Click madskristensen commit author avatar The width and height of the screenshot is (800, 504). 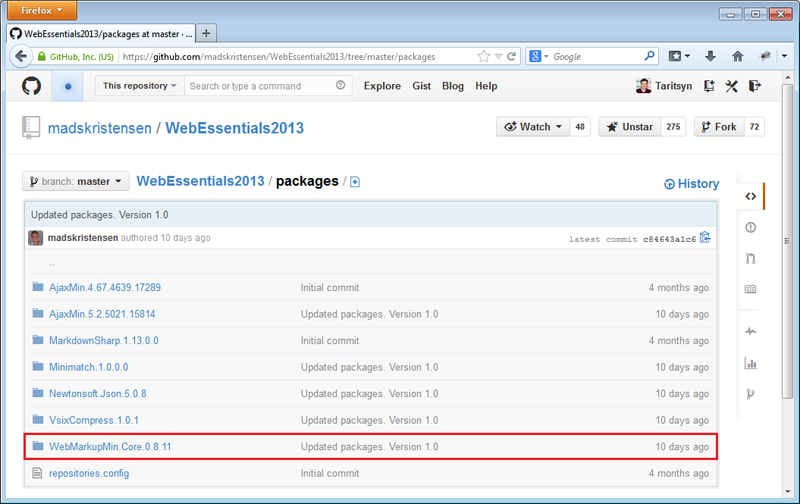point(35,238)
